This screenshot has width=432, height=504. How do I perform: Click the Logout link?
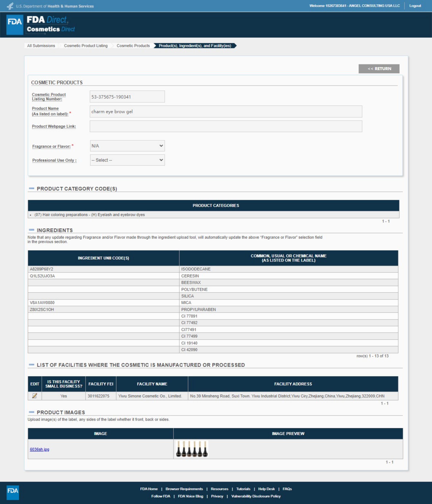415,6
